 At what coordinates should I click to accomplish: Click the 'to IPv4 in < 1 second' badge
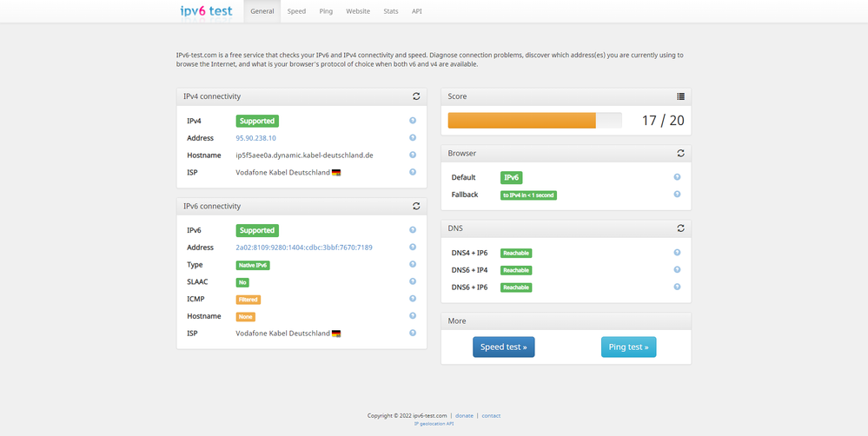(528, 195)
